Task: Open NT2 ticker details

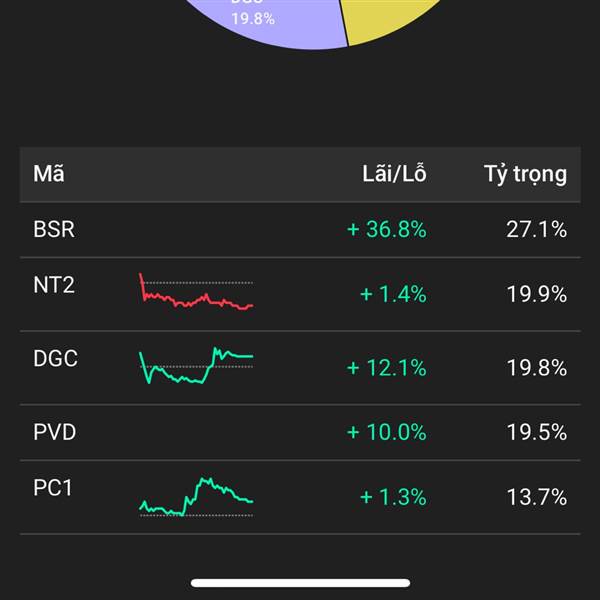Action: point(54,286)
